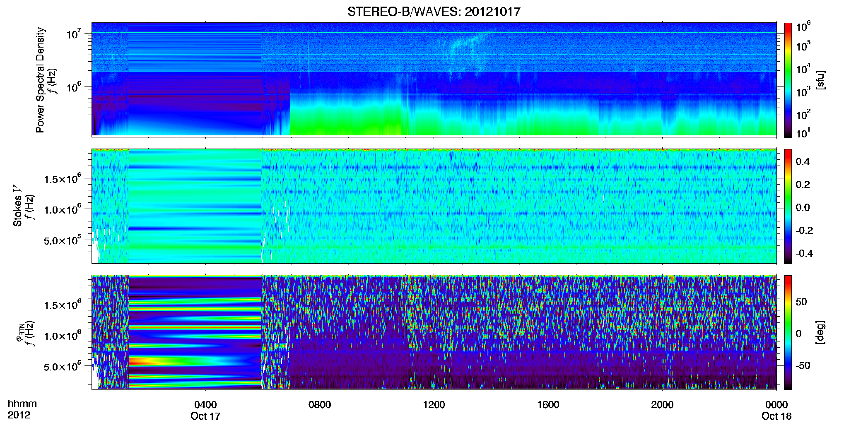The height and width of the screenshot is (447, 868).
Task: Click the -50 degree color scale label
Action: point(803,365)
